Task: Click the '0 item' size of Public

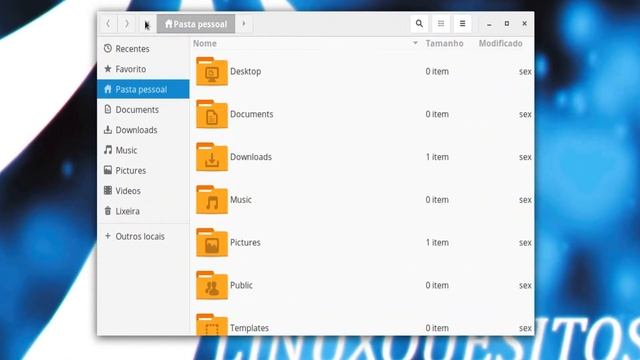Action: coord(437,285)
